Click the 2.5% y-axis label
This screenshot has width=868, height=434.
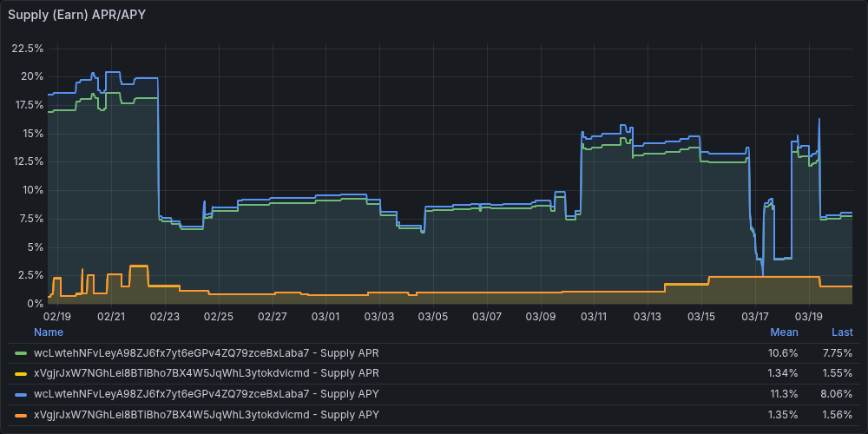tap(31, 275)
